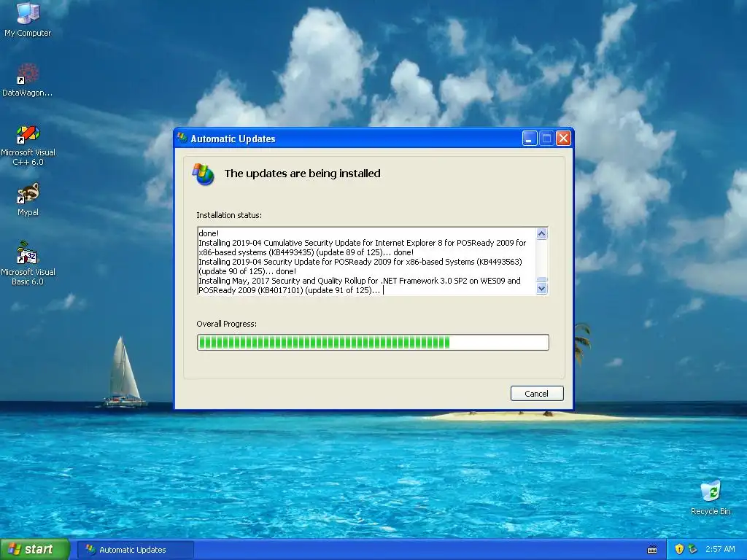Image resolution: width=747 pixels, height=560 pixels.
Task: Cancel the update installation
Action: click(x=537, y=393)
